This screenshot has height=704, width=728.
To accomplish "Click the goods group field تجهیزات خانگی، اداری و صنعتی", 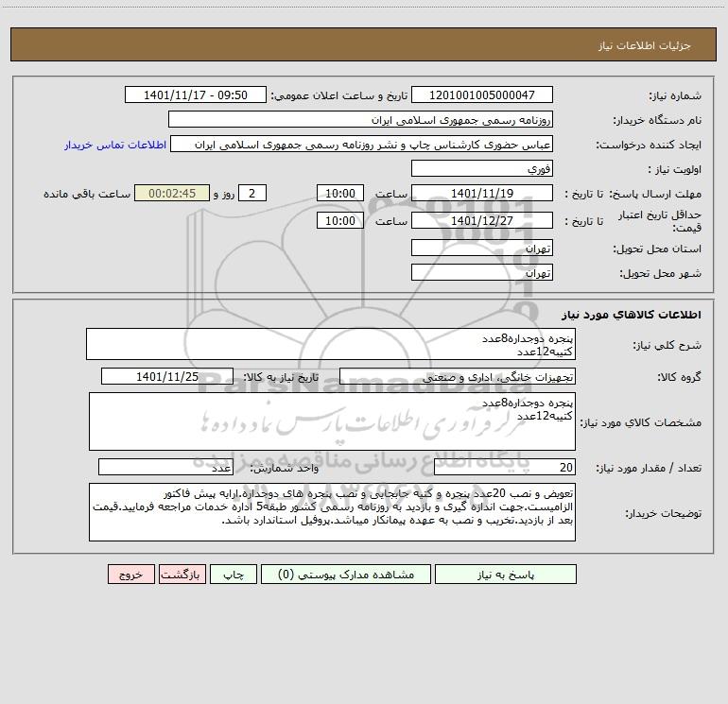I will coord(458,376).
